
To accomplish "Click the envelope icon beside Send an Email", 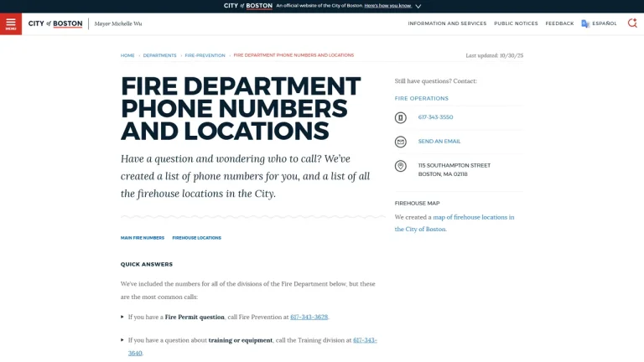I will pyautogui.click(x=401, y=142).
